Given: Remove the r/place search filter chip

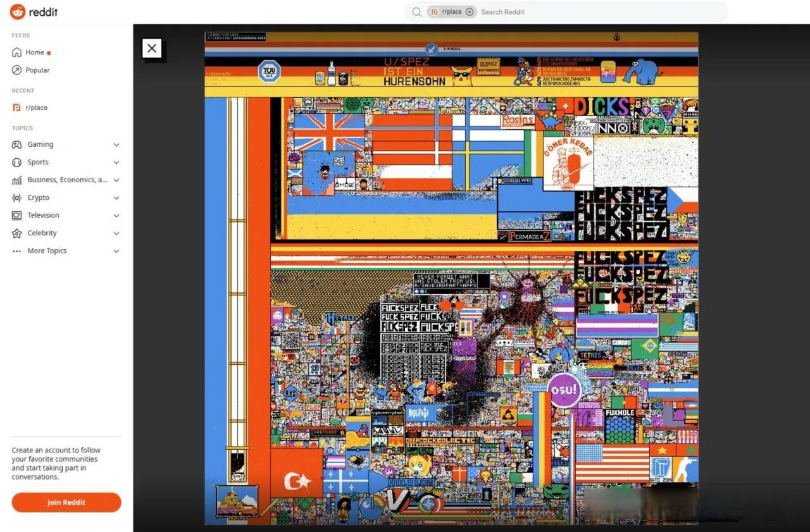Looking at the screenshot, I should coord(470,11).
